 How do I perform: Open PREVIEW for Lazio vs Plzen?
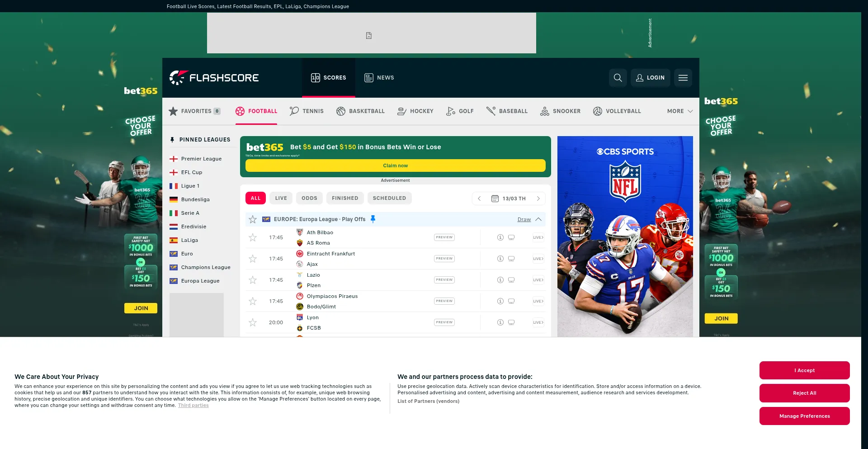coord(444,280)
